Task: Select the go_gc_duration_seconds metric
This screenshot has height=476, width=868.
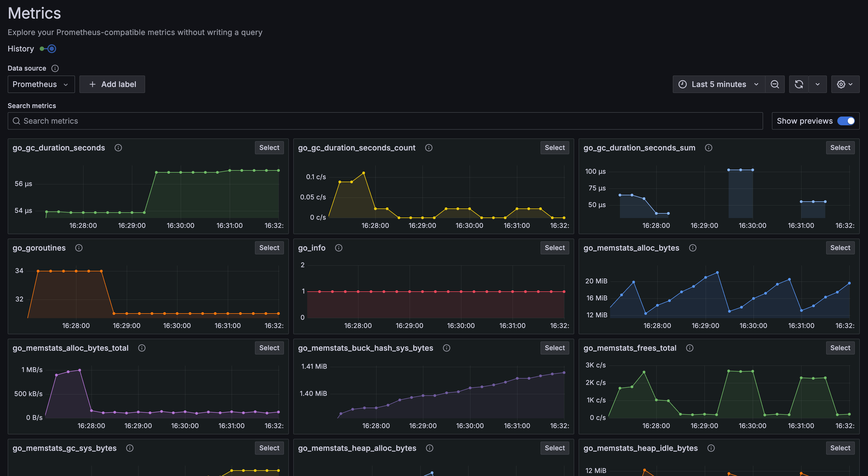Action: pos(269,147)
